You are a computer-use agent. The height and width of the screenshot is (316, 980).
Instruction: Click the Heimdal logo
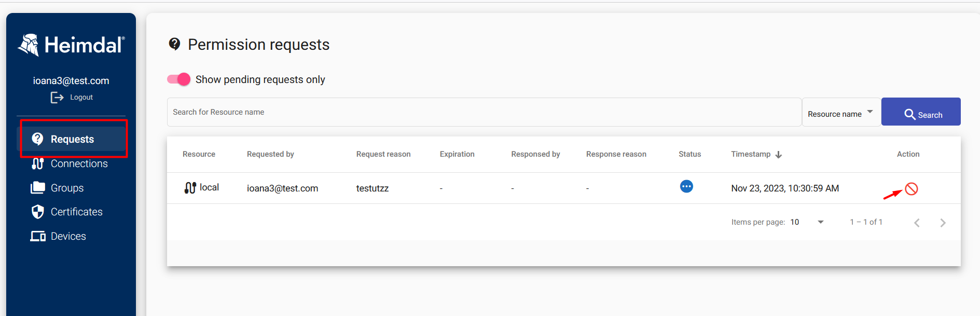[71, 45]
